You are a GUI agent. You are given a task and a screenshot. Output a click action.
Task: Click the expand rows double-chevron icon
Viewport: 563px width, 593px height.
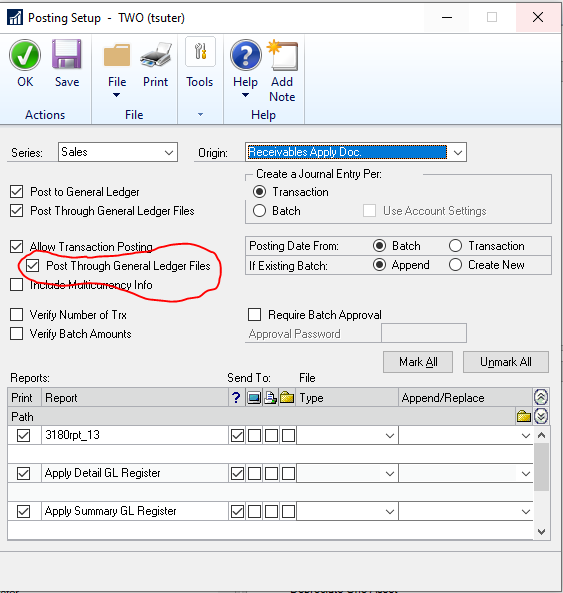pyautogui.click(x=541, y=416)
